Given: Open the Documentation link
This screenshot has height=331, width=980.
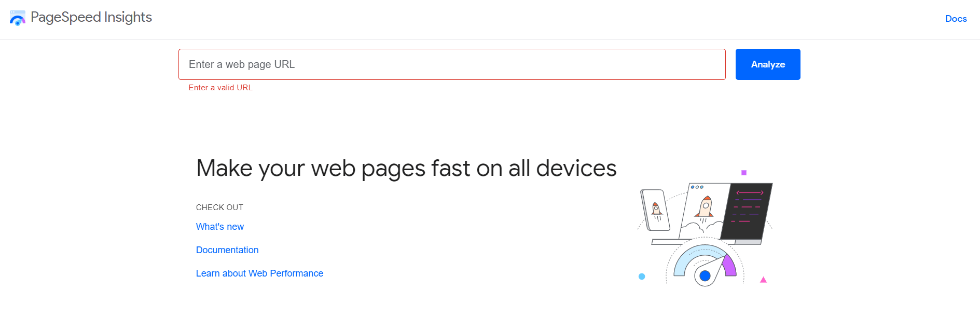Looking at the screenshot, I should click(x=227, y=250).
